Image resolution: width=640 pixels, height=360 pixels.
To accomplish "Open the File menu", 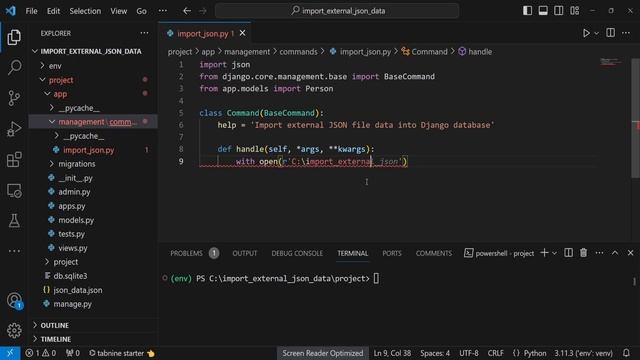I will tap(31, 11).
